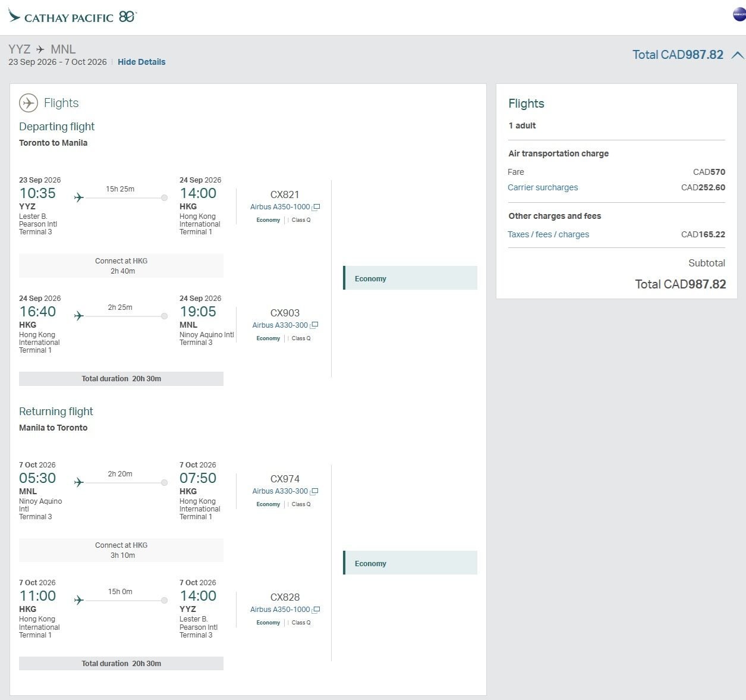Open popup icon beside CX828 Airbus A350-1000
Screen dimensions: 746x700
point(316,610)
